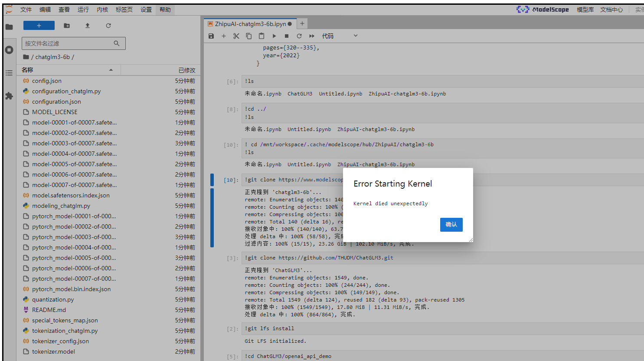Select configuration_chatglm.py file

coord(108,91)
